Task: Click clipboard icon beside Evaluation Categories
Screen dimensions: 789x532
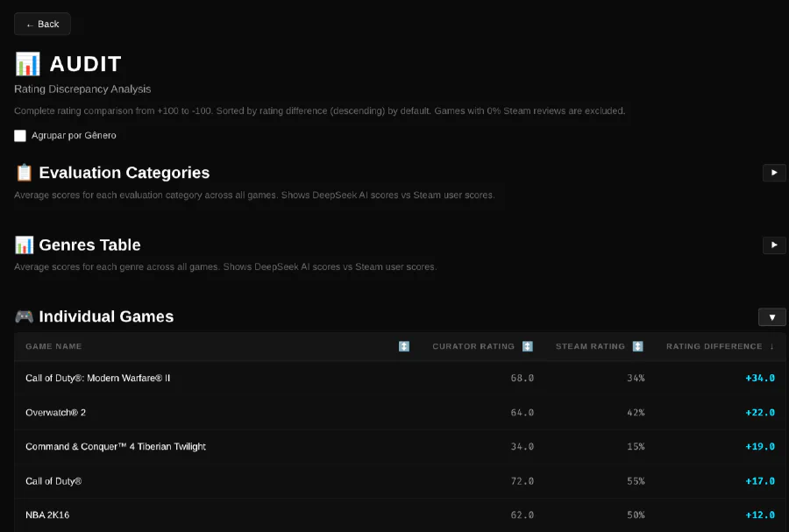Action: 24,173
